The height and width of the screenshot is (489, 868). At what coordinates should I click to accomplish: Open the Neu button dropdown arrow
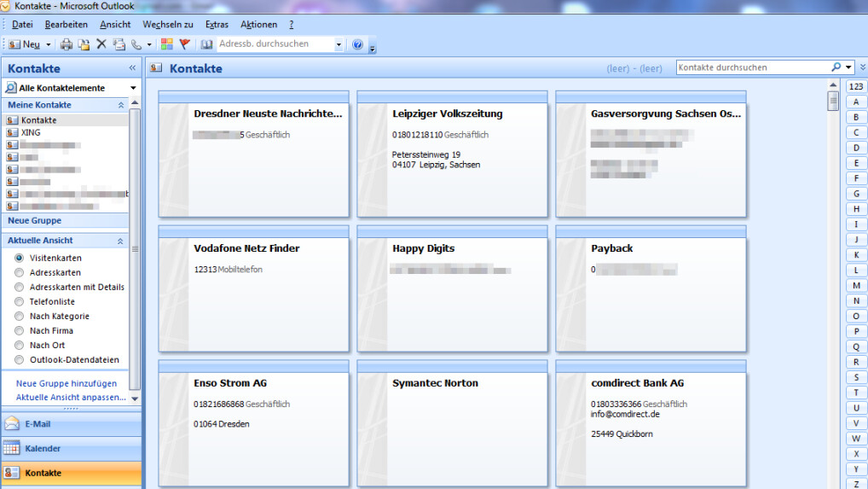coord(48,44)
